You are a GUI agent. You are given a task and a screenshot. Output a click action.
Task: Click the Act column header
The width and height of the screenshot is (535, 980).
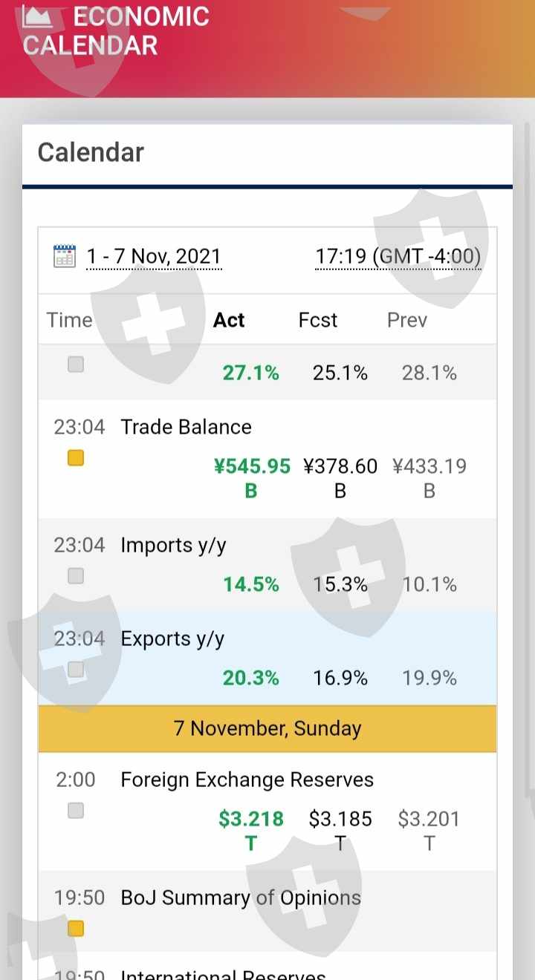click(229, 320)
